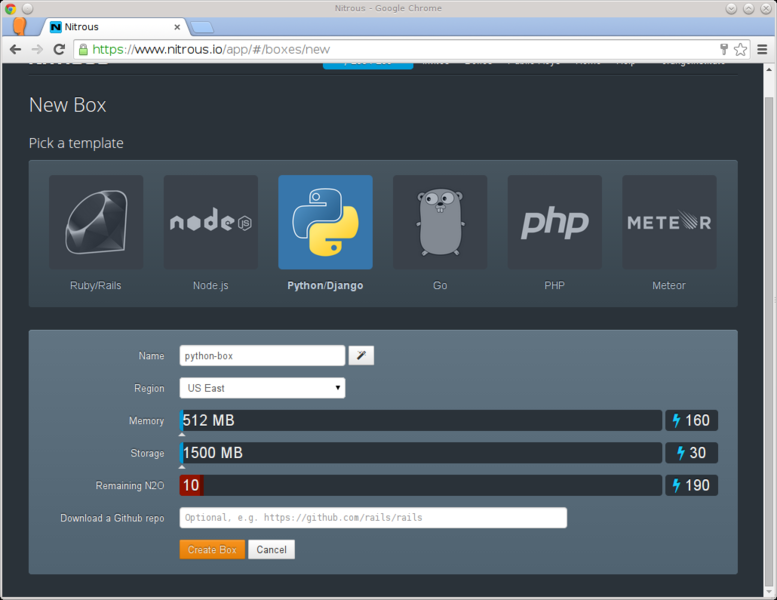The width and height of the screenshot is (777, 600).
Task: Click the green SSL padlock icon
Action: (x=83, y=50)
